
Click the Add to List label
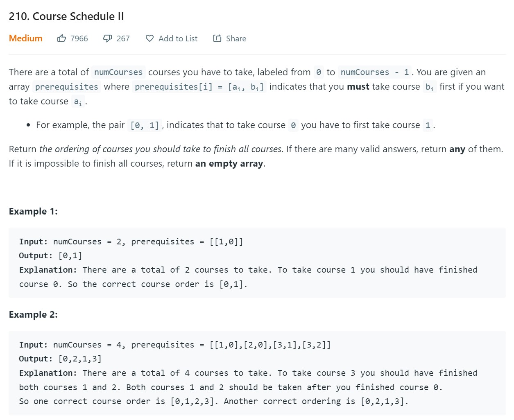(x=178, y=38)
